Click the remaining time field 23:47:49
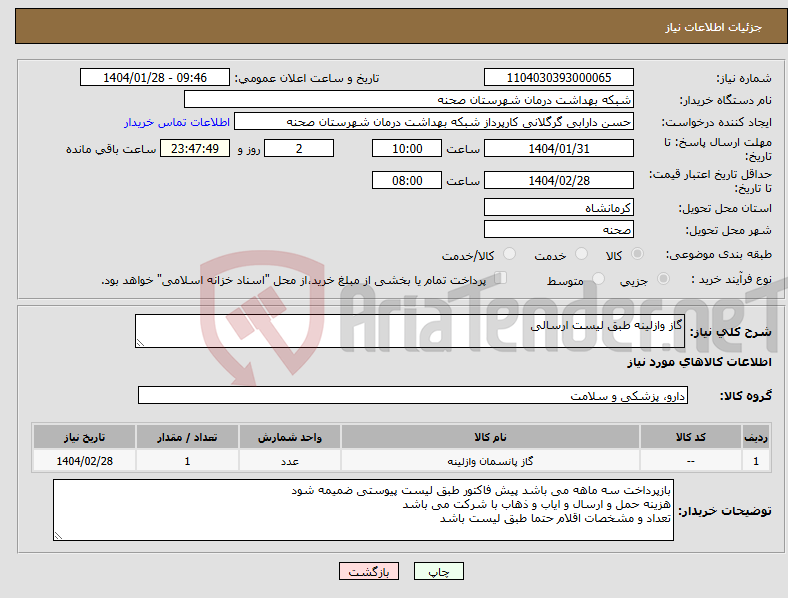 (195, 148)
